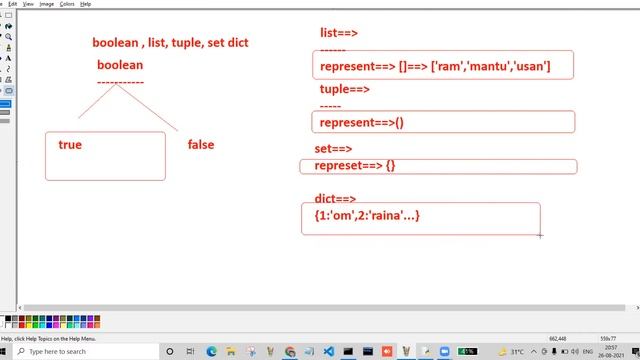Pick the brown color swatch
The width and height of the screenshot is (640, 360).
97,318
